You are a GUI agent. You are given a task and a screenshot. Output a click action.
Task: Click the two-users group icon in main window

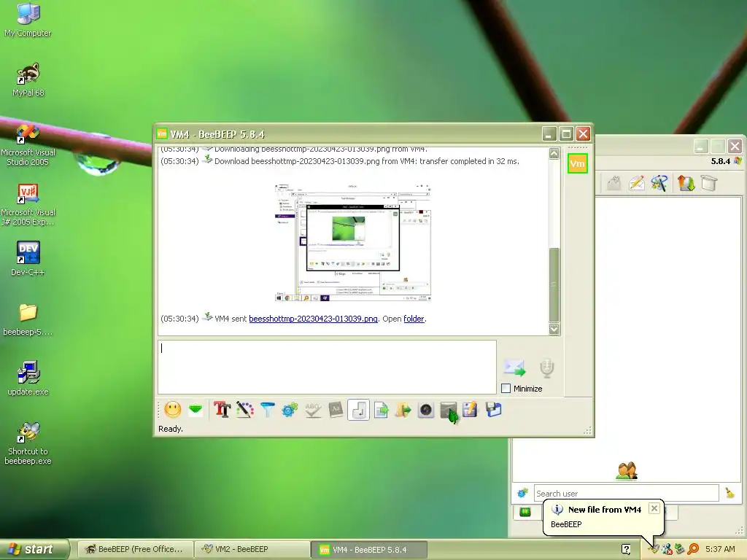coord(627,470)
